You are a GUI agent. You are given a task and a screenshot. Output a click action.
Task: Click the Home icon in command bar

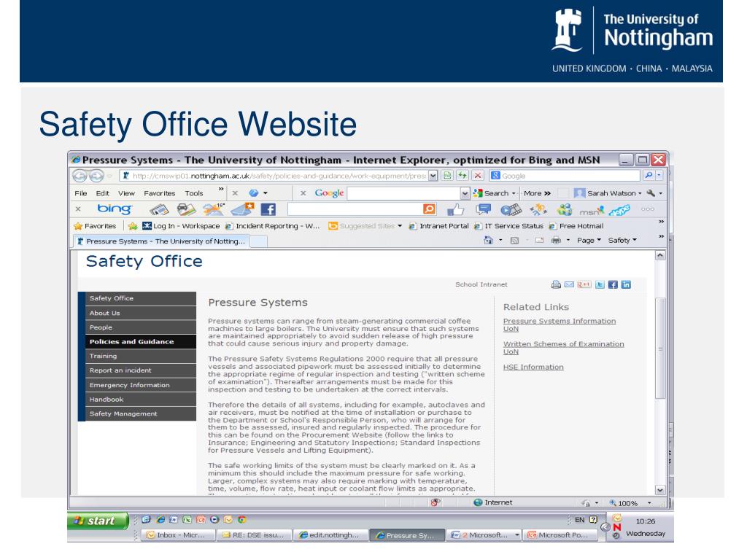tap(488, 241)
